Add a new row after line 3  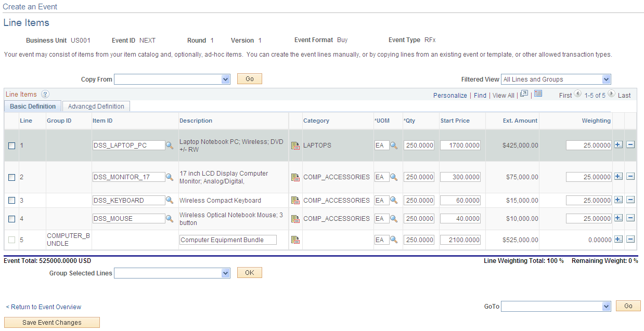(619, 200)
